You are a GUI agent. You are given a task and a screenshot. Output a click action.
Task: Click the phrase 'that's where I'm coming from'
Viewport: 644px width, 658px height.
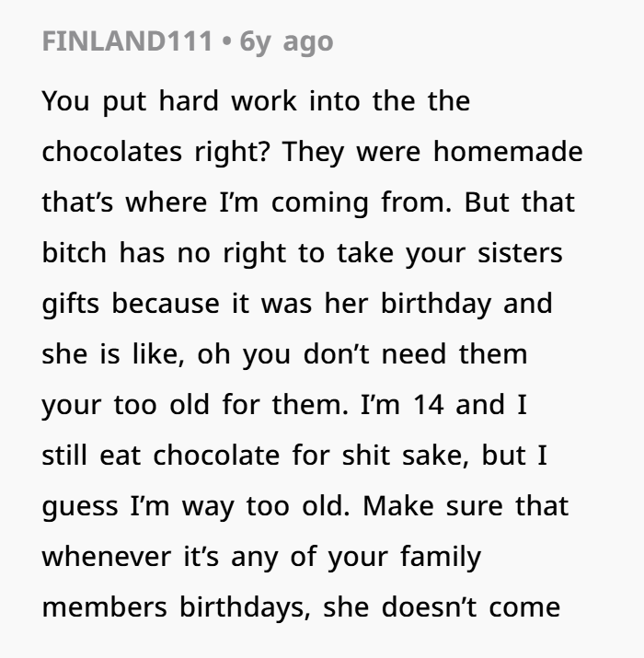point(247,202)
